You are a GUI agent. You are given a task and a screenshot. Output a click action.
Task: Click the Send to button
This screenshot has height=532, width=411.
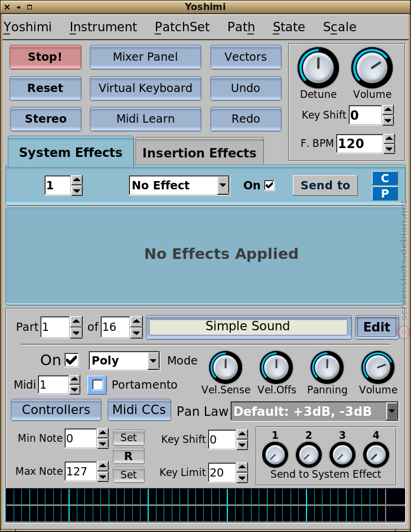click(x=325, y=185)
